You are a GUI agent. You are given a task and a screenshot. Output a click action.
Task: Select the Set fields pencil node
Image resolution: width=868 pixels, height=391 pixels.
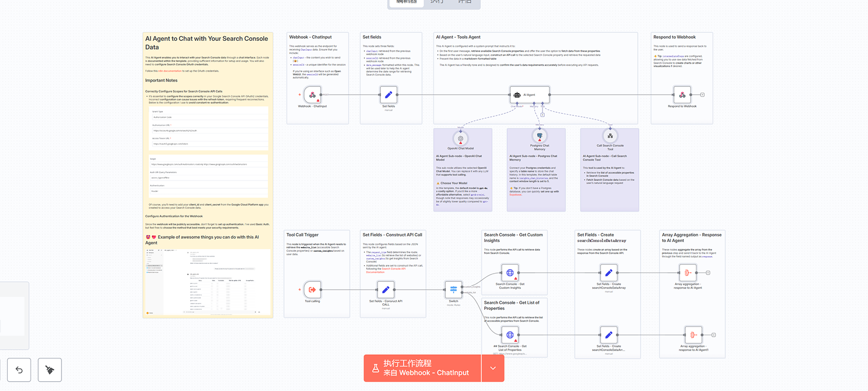389,95
